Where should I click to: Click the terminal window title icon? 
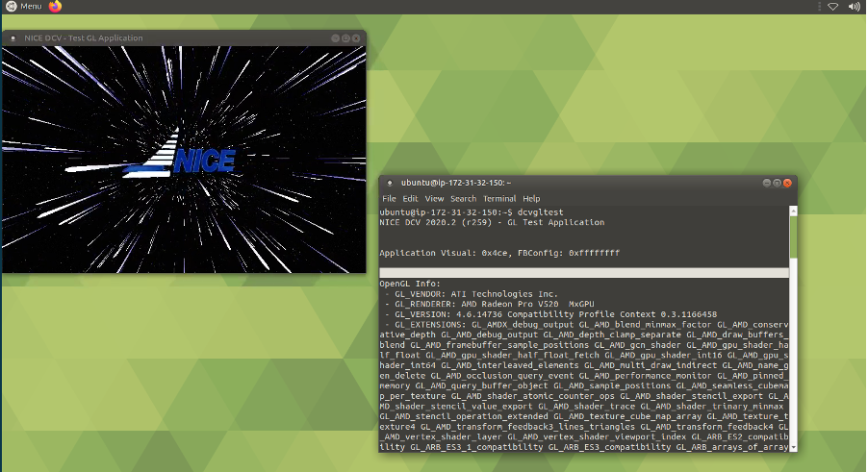[x=388, y=183]
